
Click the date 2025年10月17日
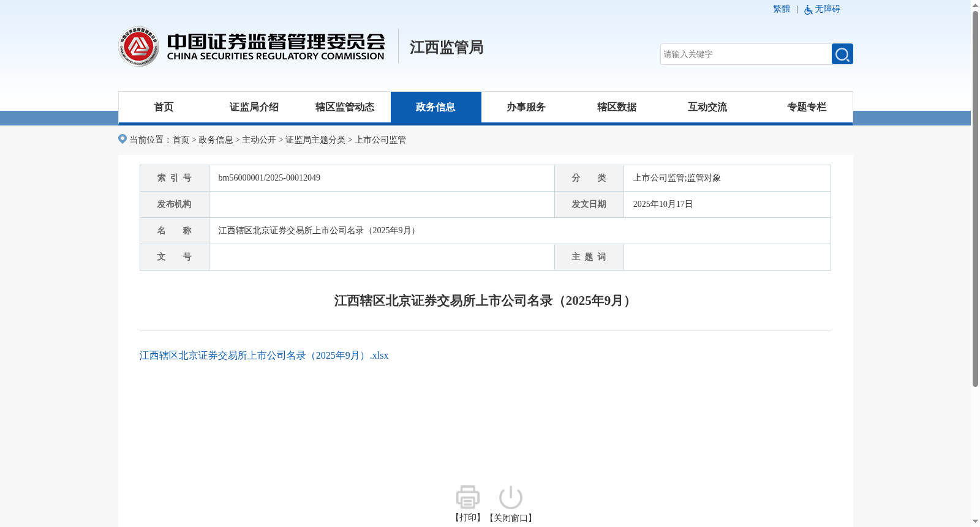(663, 204)
